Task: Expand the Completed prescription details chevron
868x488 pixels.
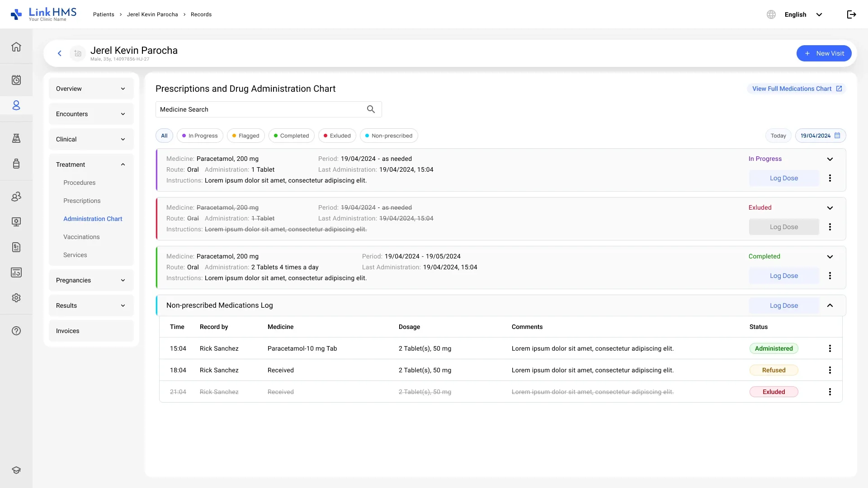Action: point(830,257)
